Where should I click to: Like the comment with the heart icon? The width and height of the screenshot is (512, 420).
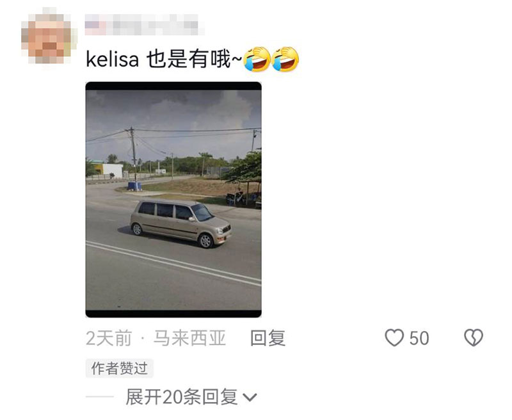tap(394, 337)
